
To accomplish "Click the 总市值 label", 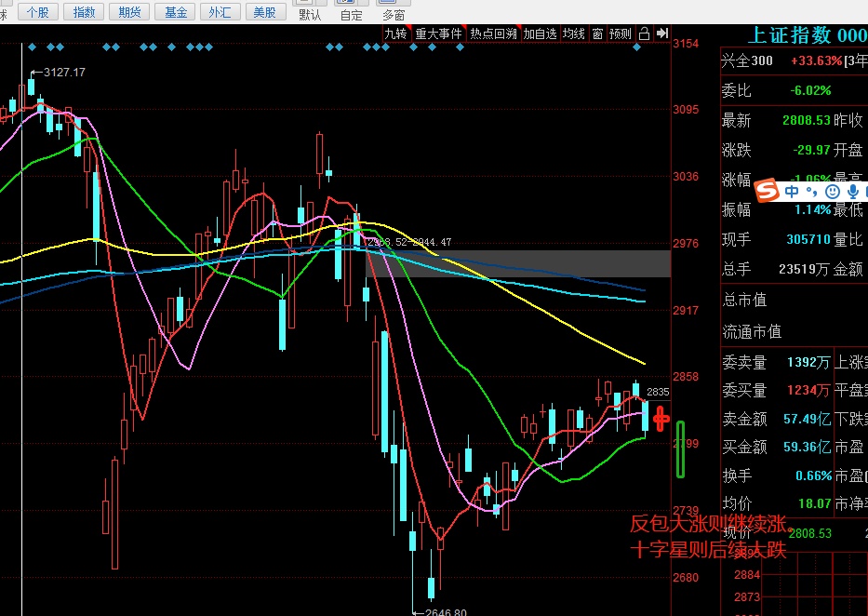I will [x=744, y=300].
